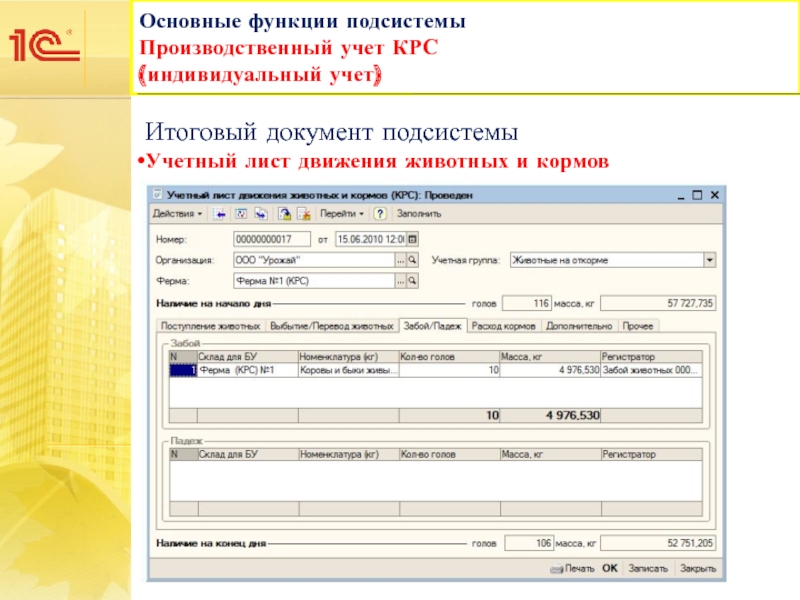Click the ellipsis button for Ферма field
The height and width of the screenshot is (600, 800).
click(x=400, y=281)
